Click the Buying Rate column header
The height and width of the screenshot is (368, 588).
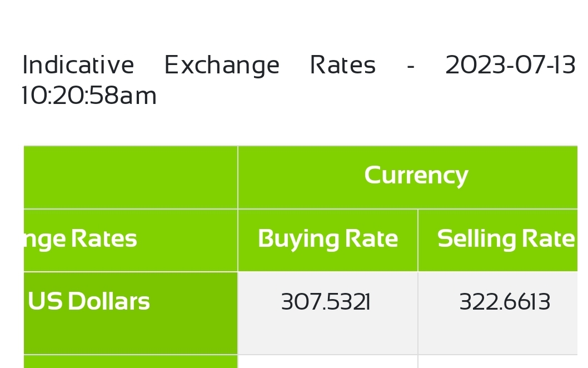(327, 240)
